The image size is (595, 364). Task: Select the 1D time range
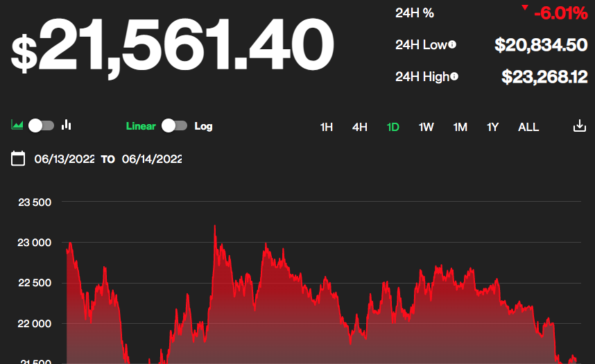(x=393, y=127)
